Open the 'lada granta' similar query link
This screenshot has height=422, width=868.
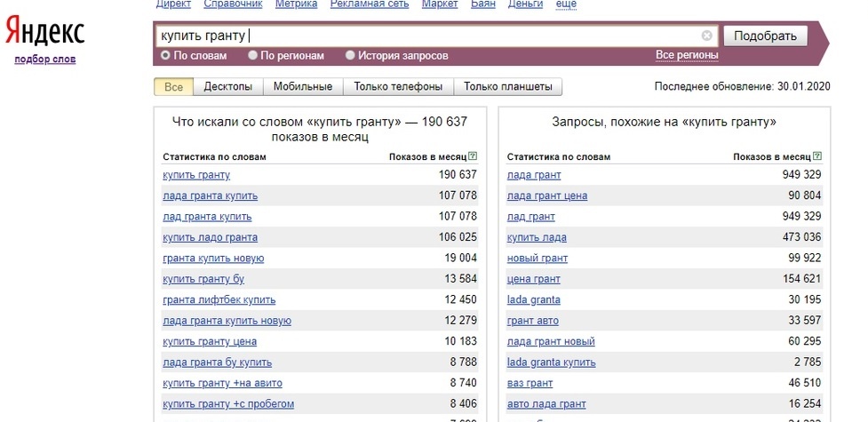pyautogui.click(x=534, y=299)
